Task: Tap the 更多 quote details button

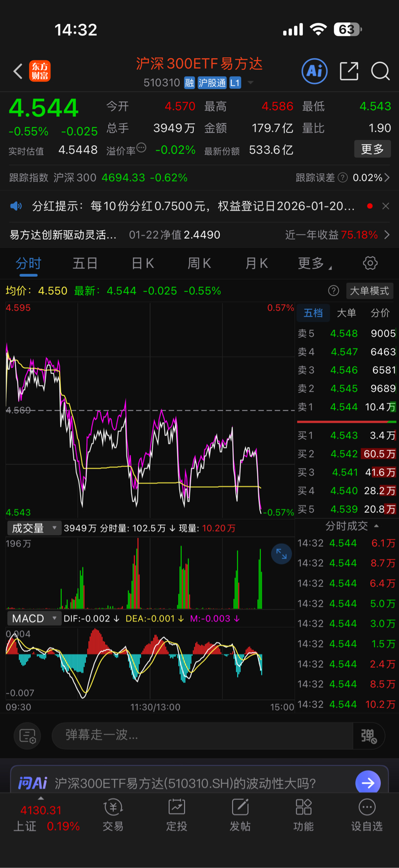Action: click(373, 149)
